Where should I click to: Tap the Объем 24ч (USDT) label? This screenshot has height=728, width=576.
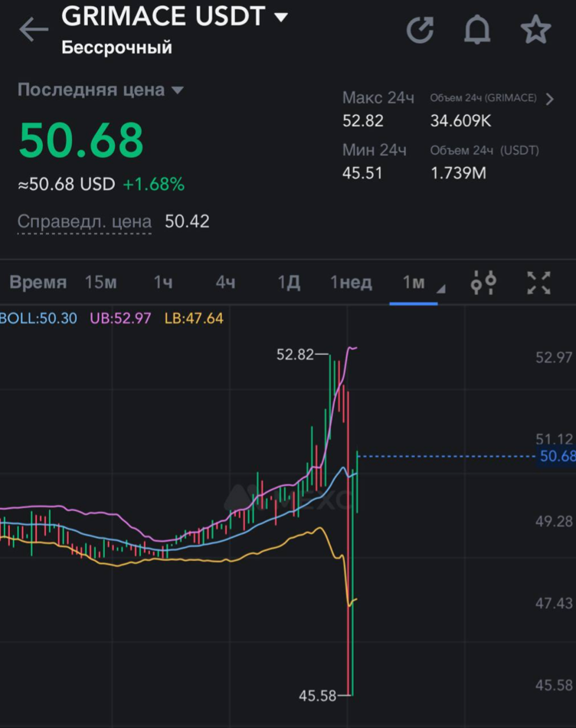[x=485, y=150]
